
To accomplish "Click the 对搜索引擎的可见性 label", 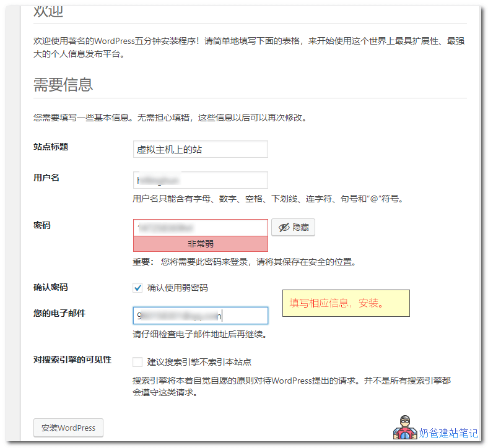I will (72, 360).
